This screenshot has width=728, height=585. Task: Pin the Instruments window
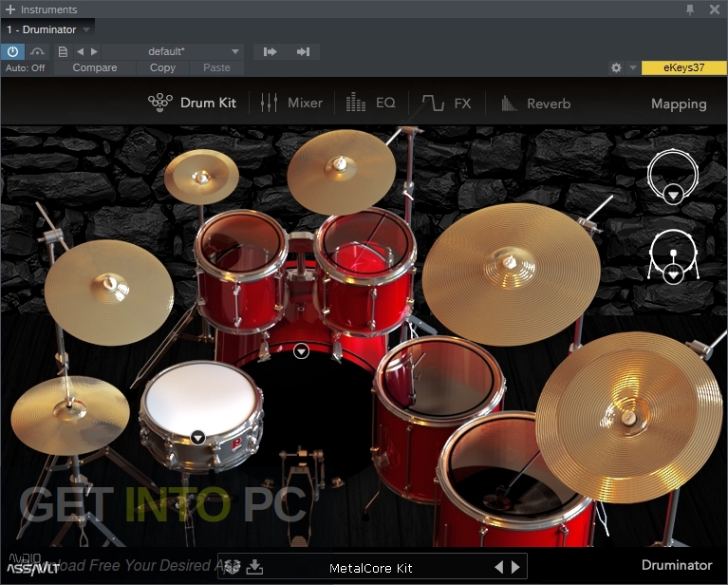(x=690, y=9)
